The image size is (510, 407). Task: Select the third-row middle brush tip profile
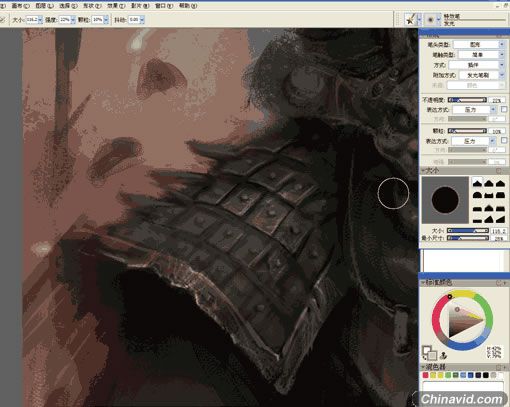[488, 208]
